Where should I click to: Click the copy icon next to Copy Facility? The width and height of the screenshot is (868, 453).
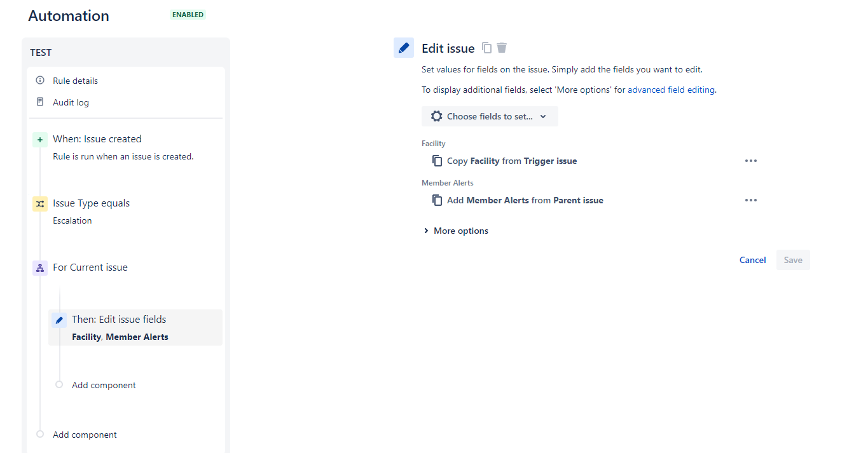[437, 161]
